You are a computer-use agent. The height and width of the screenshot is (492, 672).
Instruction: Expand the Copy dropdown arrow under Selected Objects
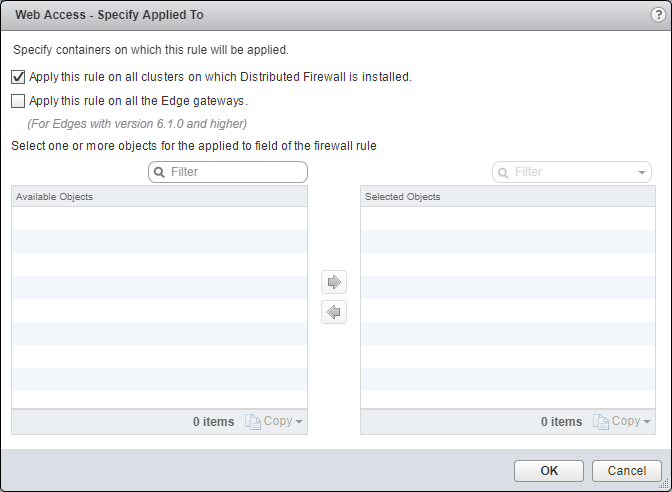pyautogui.click(x=647, y=422)
